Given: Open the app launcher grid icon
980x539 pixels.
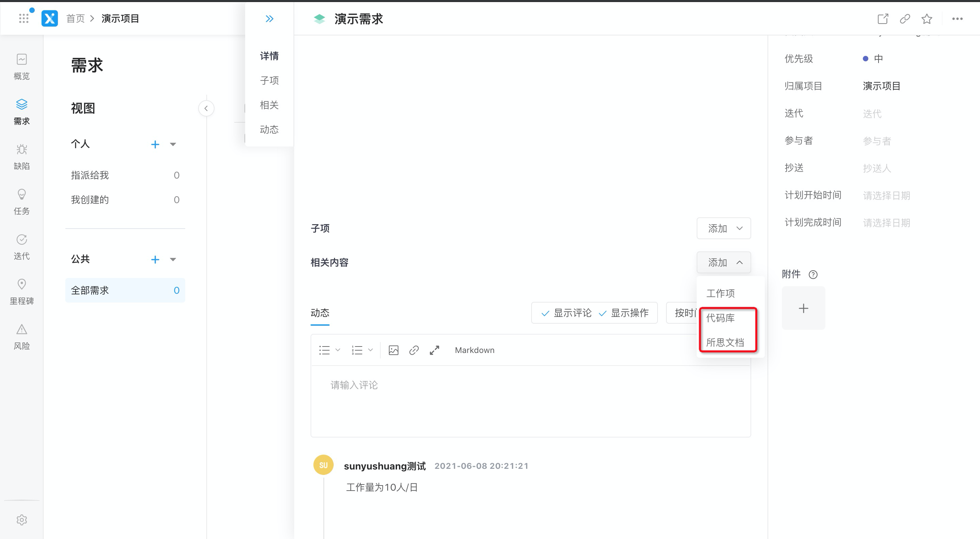Looking at the screenshot, I should [23, 18].
